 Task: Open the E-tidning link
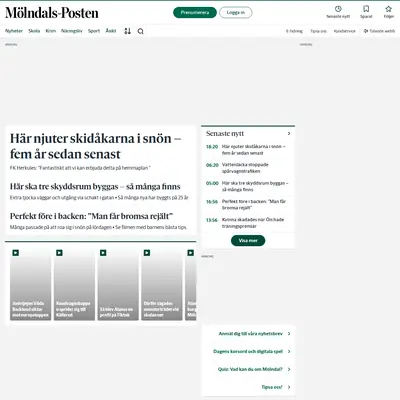tap(294, 31)
